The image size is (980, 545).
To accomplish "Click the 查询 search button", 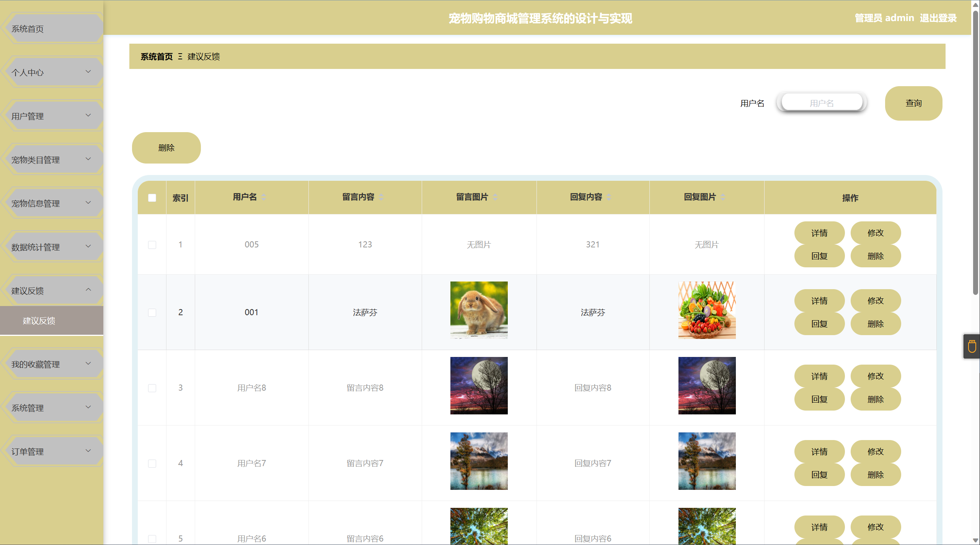I will tap(913, 103).
